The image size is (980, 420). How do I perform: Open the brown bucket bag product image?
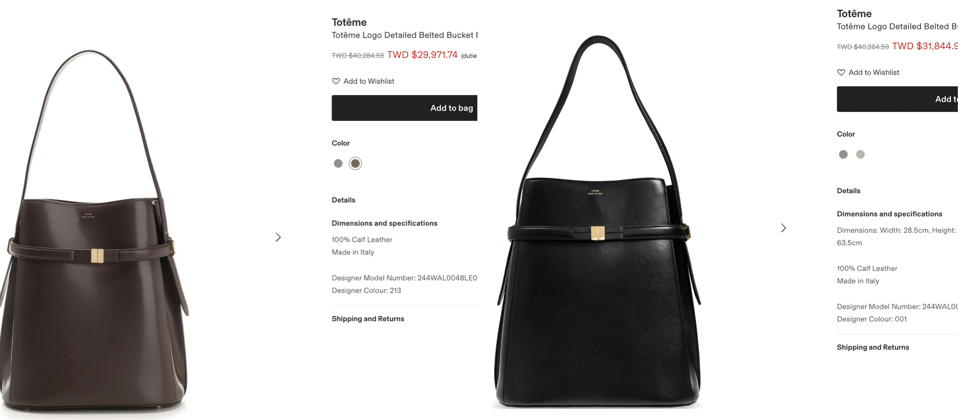click(x=95, y=231)
